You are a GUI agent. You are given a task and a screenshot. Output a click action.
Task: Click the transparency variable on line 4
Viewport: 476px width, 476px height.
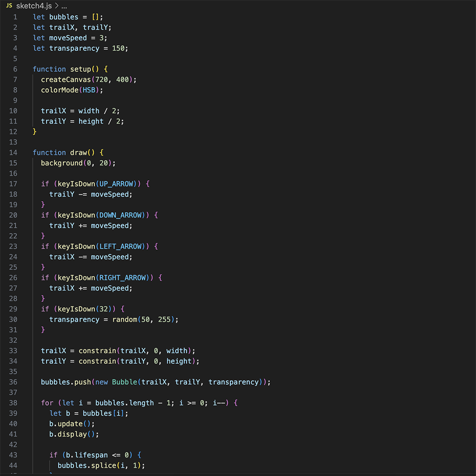coord(74,48)
